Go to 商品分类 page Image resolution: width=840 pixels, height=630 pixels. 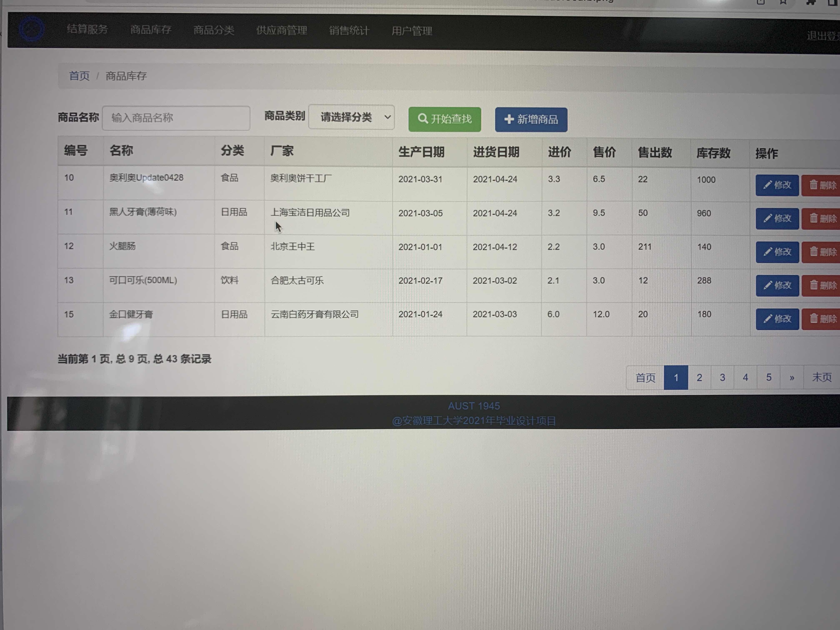tap(214, 30)
